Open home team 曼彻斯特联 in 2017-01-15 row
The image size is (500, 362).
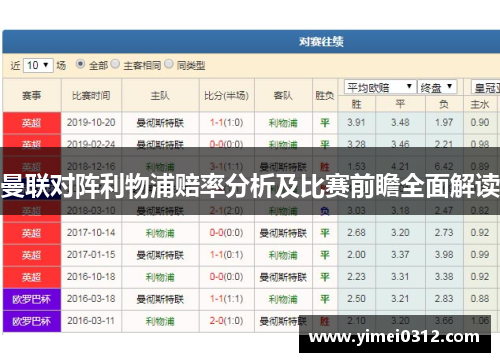coord(160,255)
